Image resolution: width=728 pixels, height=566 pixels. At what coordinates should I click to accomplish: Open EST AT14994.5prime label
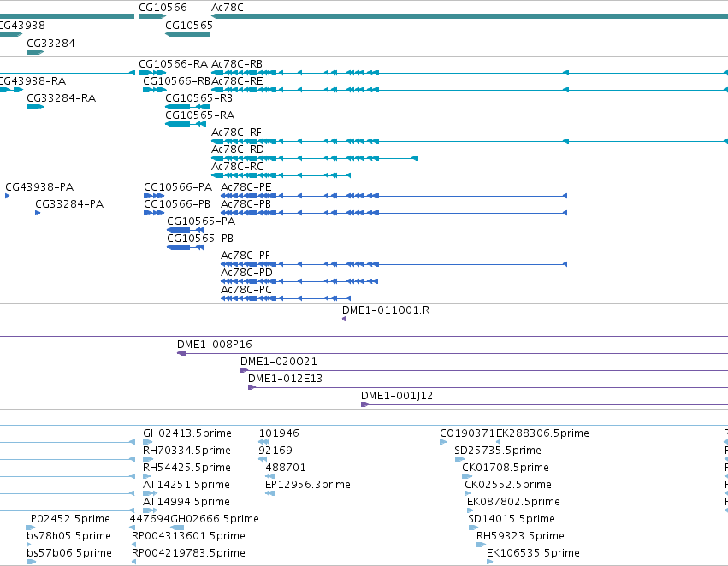pos(186,502)
